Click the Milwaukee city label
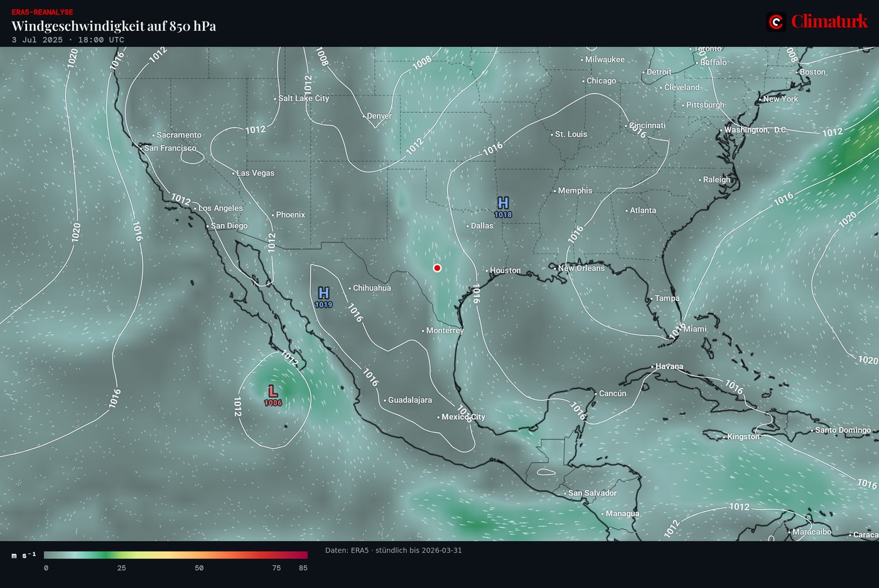The height and width of the screenshot is (588, 879). pos(605,60)
